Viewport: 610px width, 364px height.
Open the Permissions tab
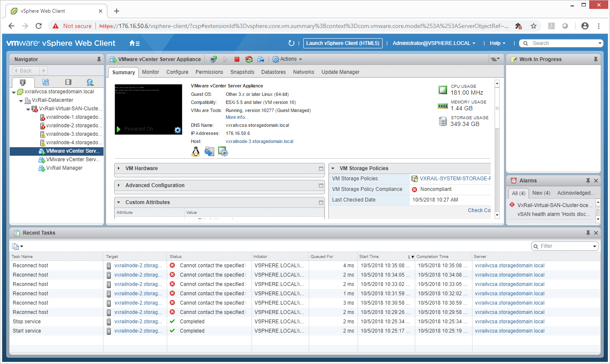(x=209, y=72)
